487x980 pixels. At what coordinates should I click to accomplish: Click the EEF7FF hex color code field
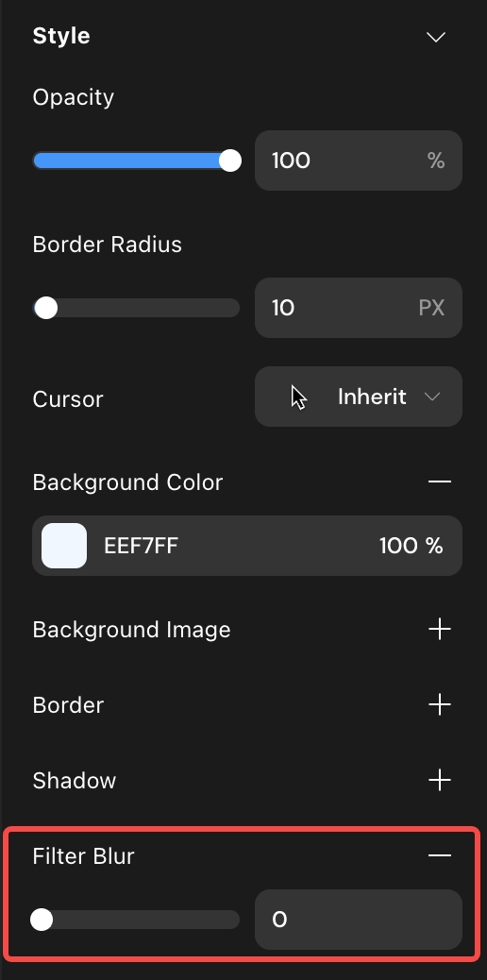142,546
